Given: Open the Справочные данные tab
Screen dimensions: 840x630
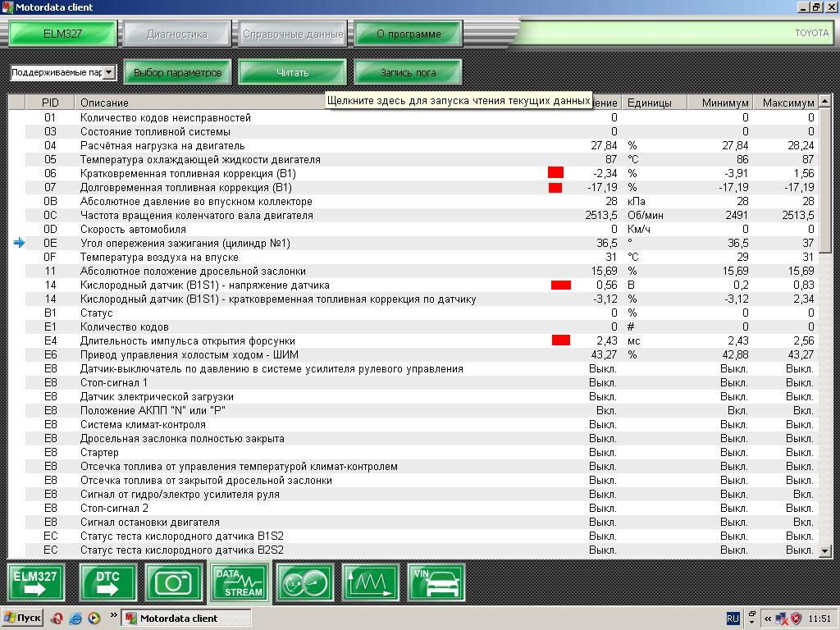Looking at the screenshot, I should [293, 34].
